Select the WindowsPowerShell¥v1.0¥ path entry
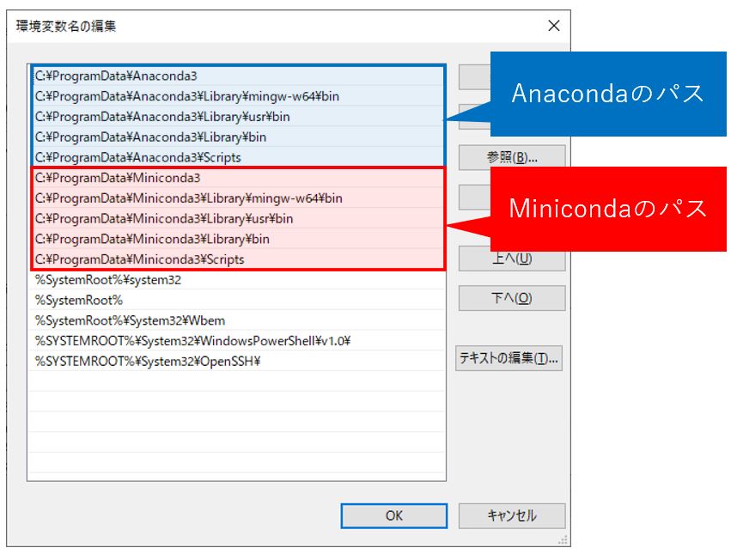The width and height of the screenshot is (737, 560). [x=236, y=341]
